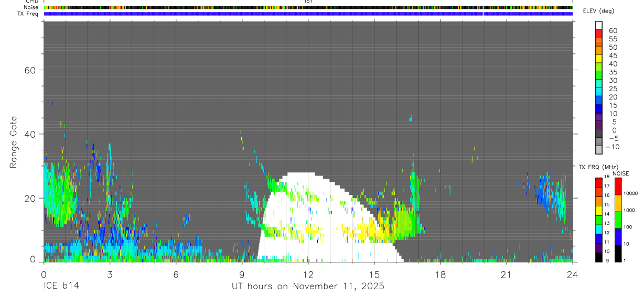
Task: Click 'UT hours on November 11, 2025' axis title
Action: pos(308,286)
